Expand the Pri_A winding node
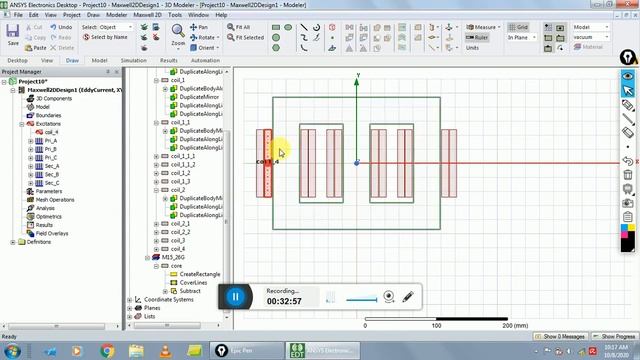 pyautogui.click(x=31, y=141)
